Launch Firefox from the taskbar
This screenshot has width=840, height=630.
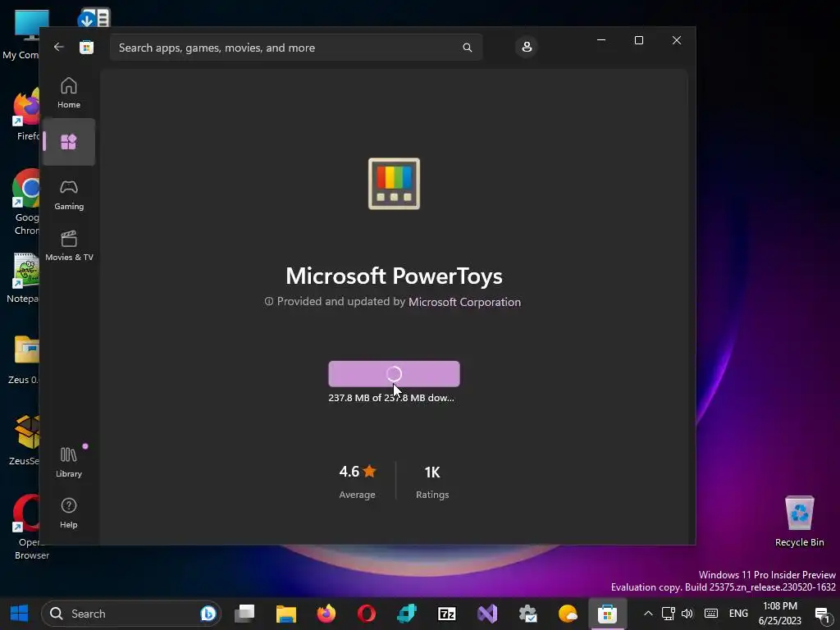(x=326, y=614)
